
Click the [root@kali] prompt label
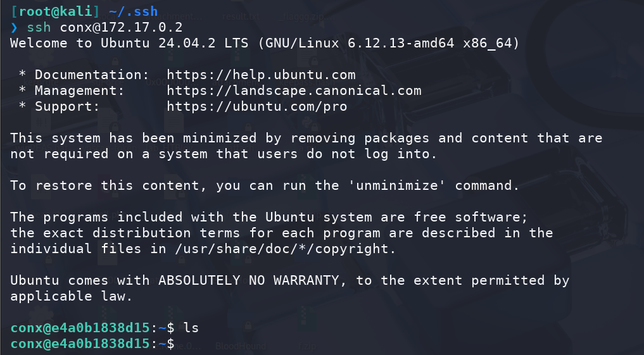tap(55, 11)
